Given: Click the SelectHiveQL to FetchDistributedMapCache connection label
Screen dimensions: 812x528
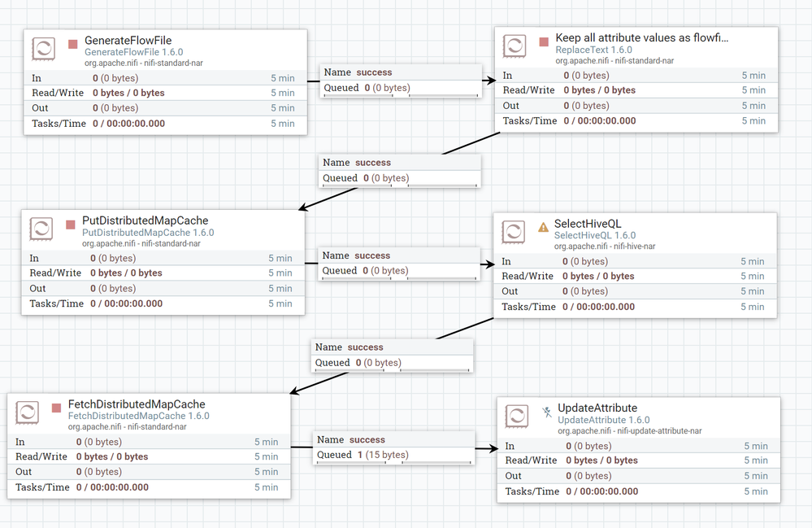Looking at the screenshot, I should point(392,355).
